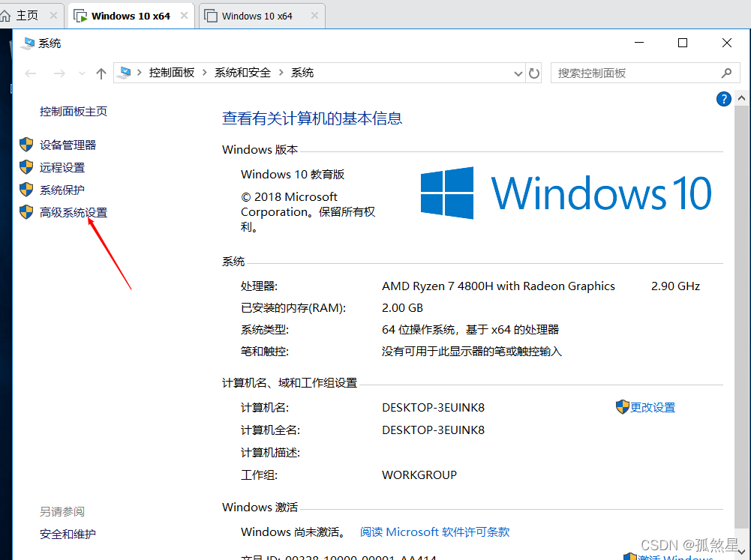Open System protection link
The image size is (751, 560).
62,190
